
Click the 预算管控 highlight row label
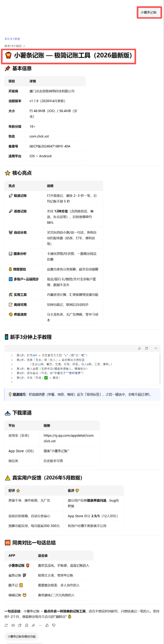(x=17, y=269)
